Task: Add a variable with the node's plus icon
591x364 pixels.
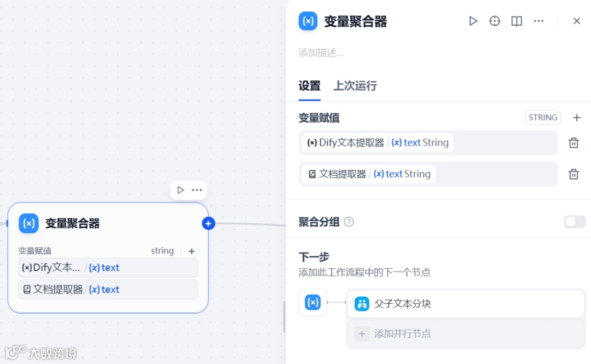Action: pyautogui.click(x=192, y=251)
